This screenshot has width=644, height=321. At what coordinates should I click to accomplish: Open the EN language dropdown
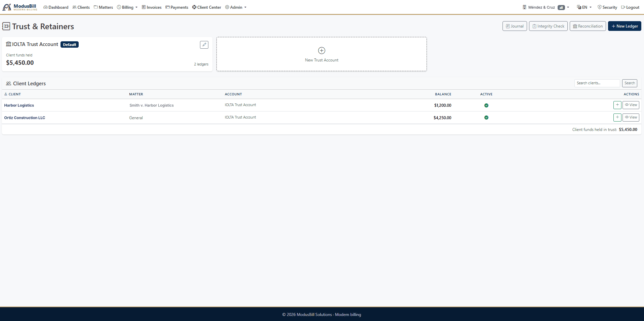pyautogui.click(x=584, y=7)
